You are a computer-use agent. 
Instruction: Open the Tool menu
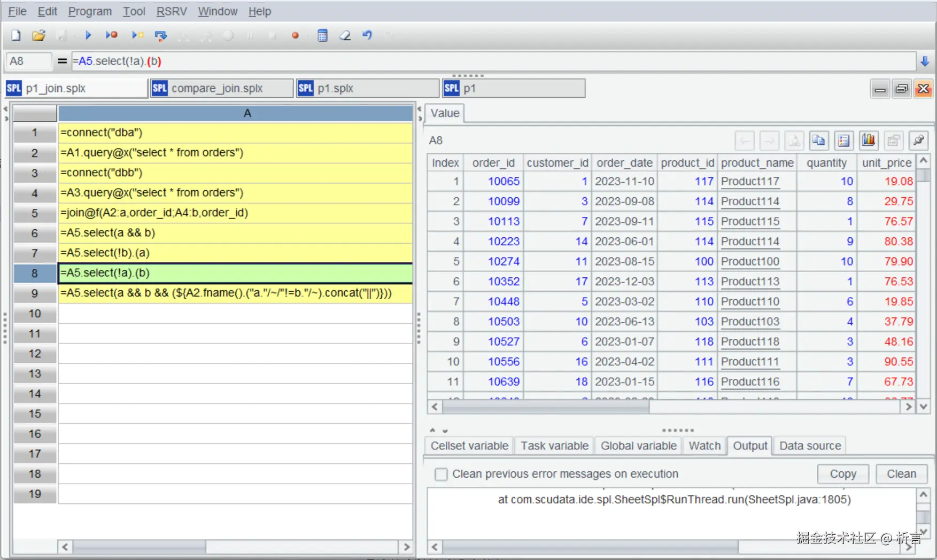[134, 11]
